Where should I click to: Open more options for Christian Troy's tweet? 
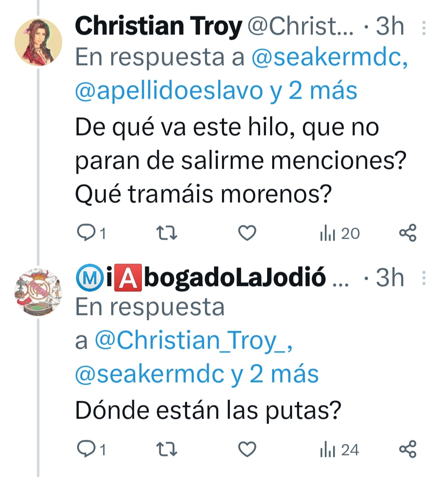point(424,28)
